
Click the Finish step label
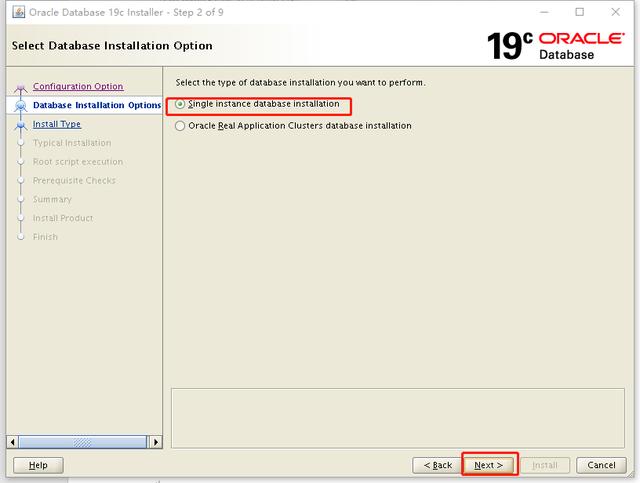tap(45, 237)
